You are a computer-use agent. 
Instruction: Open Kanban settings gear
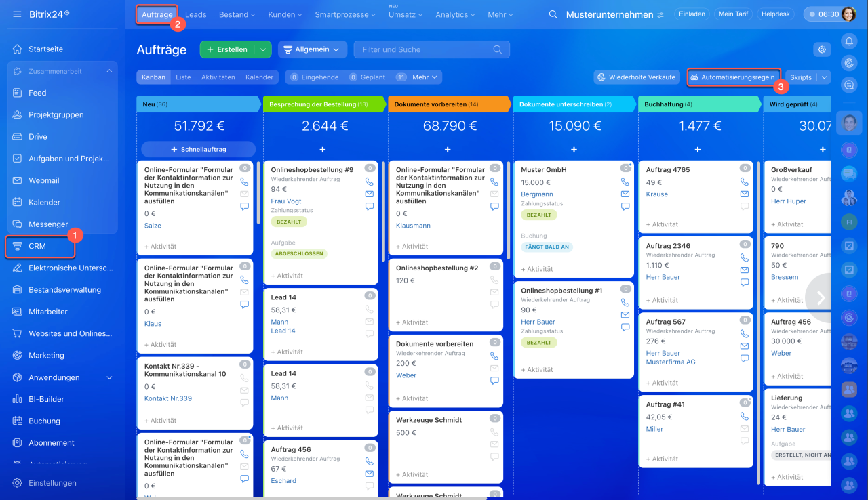tap(822, 49)
